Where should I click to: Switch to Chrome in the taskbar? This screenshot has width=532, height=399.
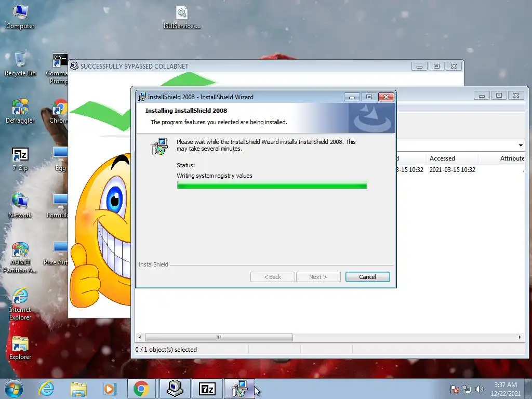(141, 389)
